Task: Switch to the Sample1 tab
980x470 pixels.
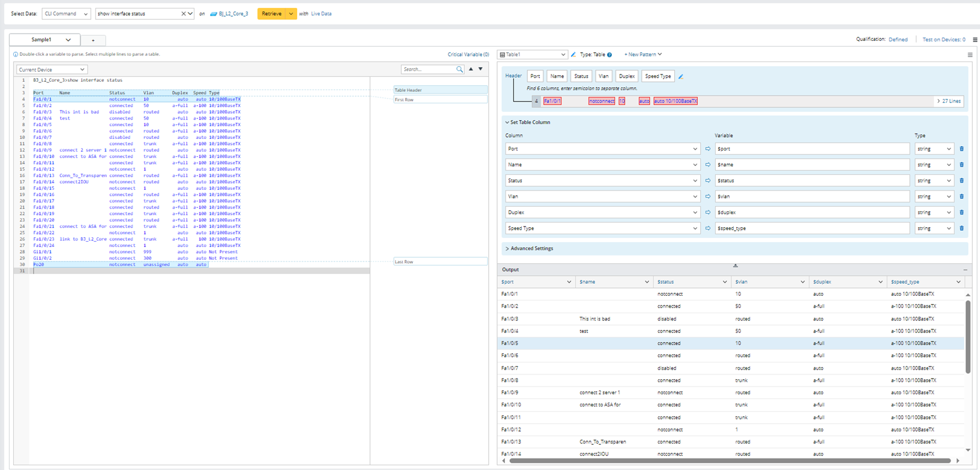Action: pos(42,40)
